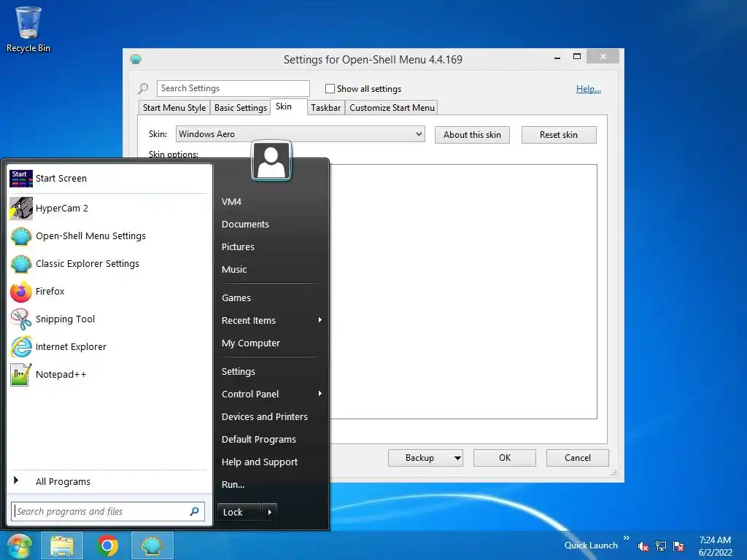
Task: Click the Cancel button
Action: pyautogui.click(x=578, y=458)
